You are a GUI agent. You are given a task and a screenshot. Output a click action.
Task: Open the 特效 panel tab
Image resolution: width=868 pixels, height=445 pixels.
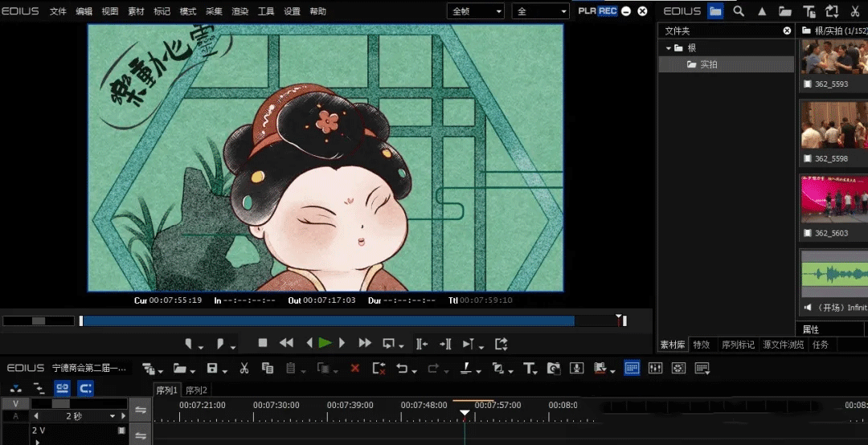click(x=701, y=345)
